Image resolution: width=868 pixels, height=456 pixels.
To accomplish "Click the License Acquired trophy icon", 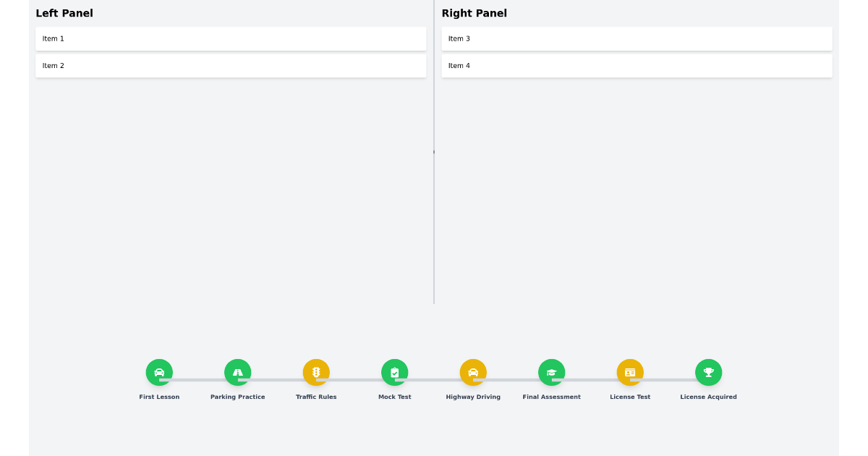I will tap(708, 372).
